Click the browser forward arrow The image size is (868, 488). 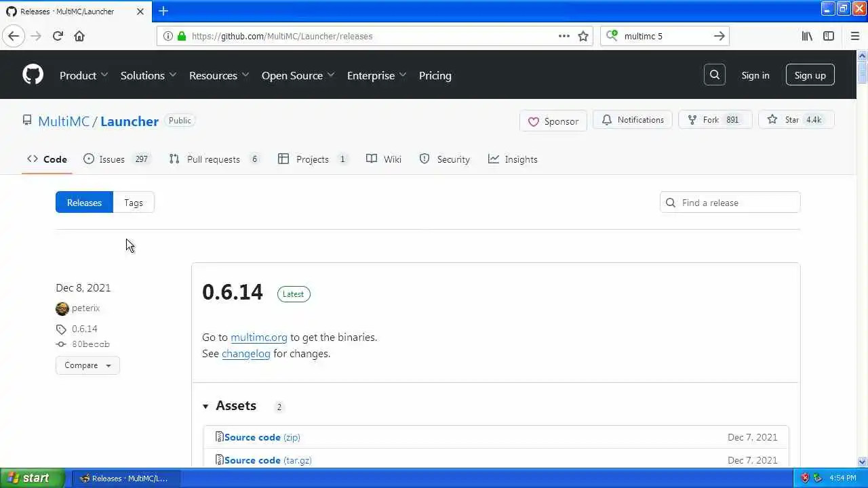(36, 36)
